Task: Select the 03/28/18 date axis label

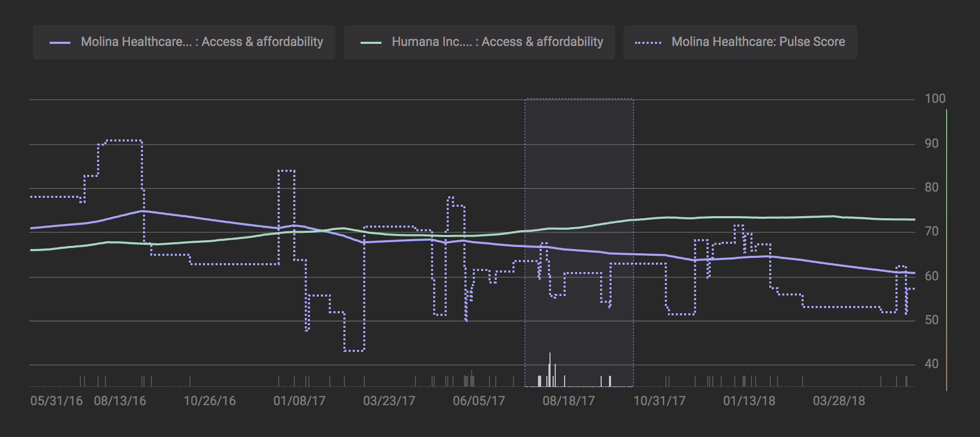Action: (x=839, y=401)
